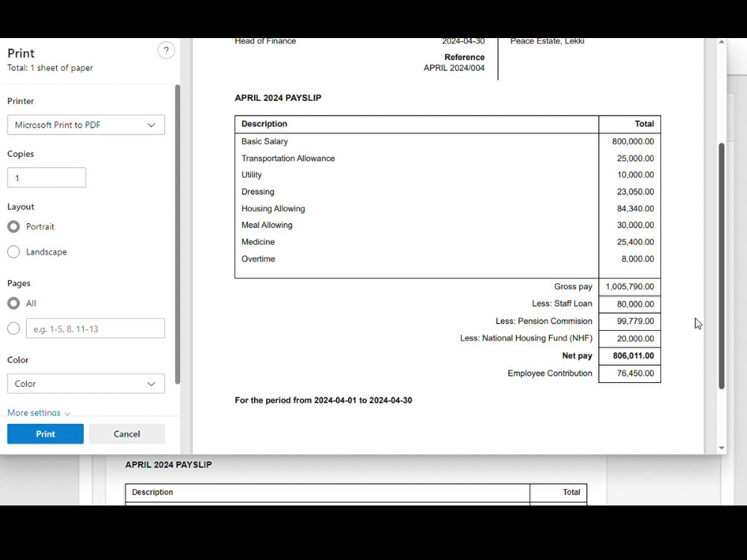
Task: Open the print dialog help icon
Action: (166, 50)
